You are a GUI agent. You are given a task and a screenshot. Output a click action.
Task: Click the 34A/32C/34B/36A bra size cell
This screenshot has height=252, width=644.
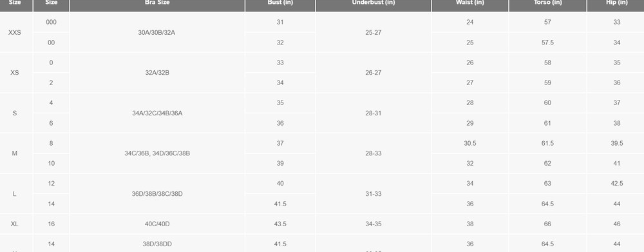click(x=157, y=113)
